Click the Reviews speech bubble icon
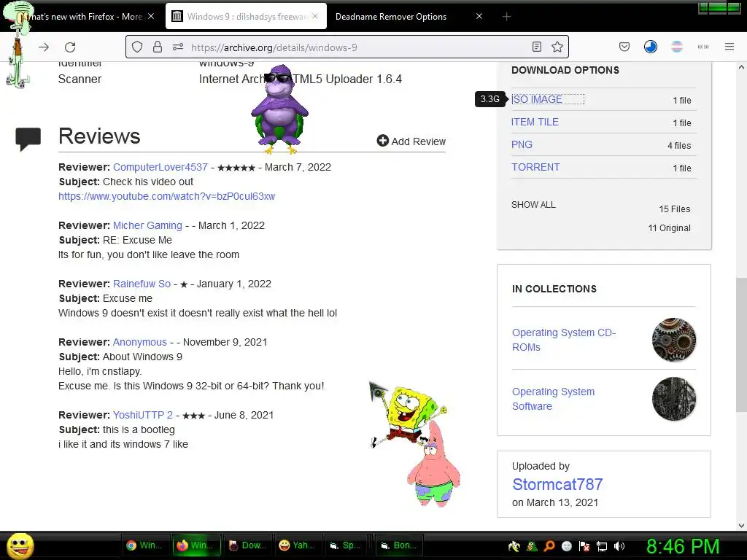Viewport: 747px width, 560px height. [x=28, y=139]
